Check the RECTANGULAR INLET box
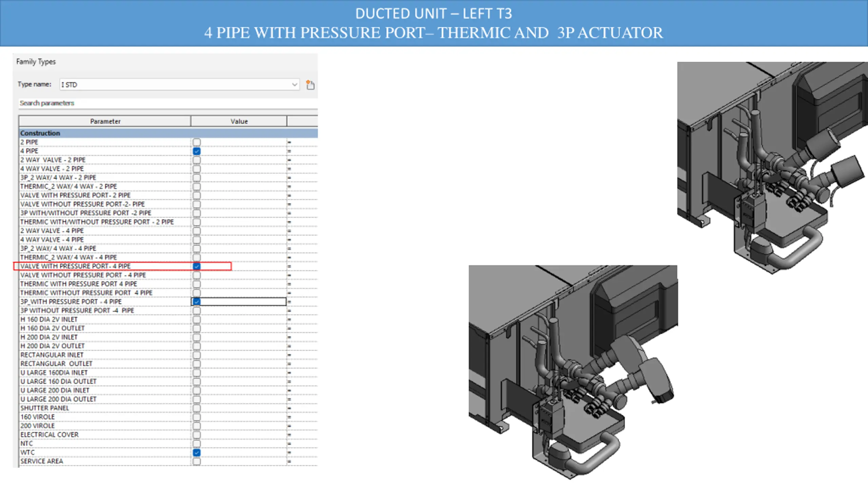868x488 pixels. coord(197,355)
